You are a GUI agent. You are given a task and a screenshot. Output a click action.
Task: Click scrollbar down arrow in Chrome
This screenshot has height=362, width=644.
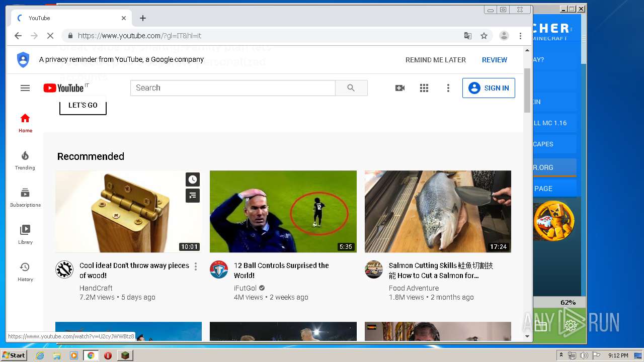[527, 336]
